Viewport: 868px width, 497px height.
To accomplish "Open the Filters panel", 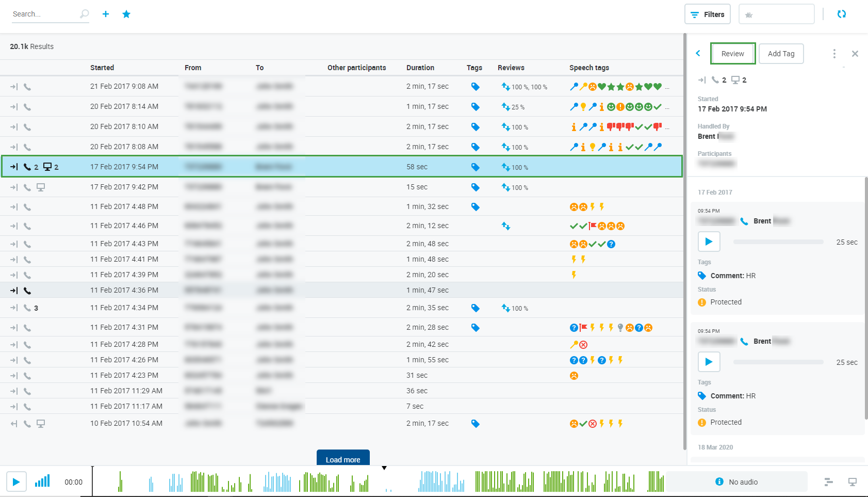I will (x=708, y=14).
